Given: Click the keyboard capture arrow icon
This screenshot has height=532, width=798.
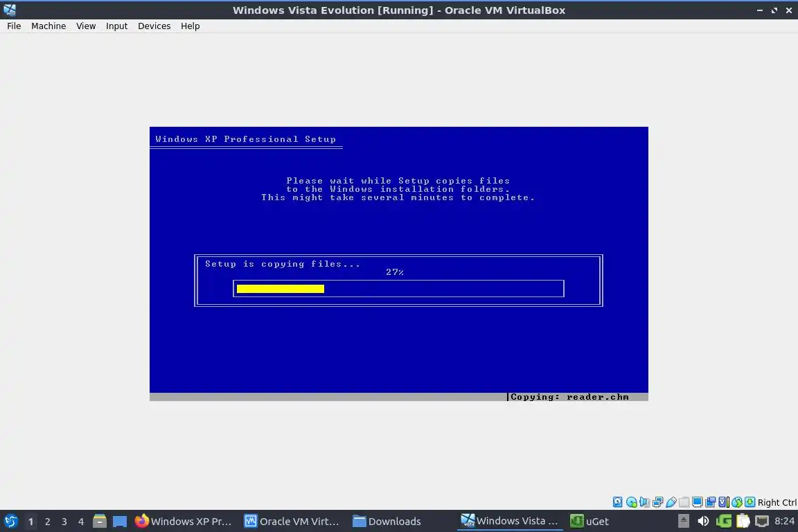Looking at the screenshot, I should (750, 502).
